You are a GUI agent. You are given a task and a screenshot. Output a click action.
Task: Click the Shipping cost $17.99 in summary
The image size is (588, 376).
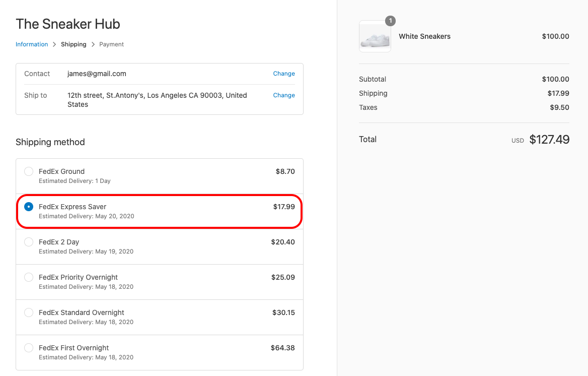coord(558,94)
